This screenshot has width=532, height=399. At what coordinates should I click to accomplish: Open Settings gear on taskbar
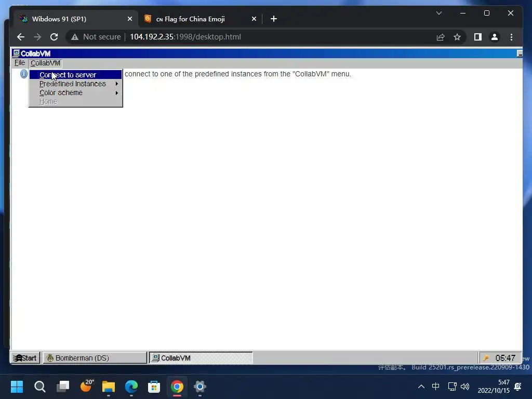pos(200,387)
